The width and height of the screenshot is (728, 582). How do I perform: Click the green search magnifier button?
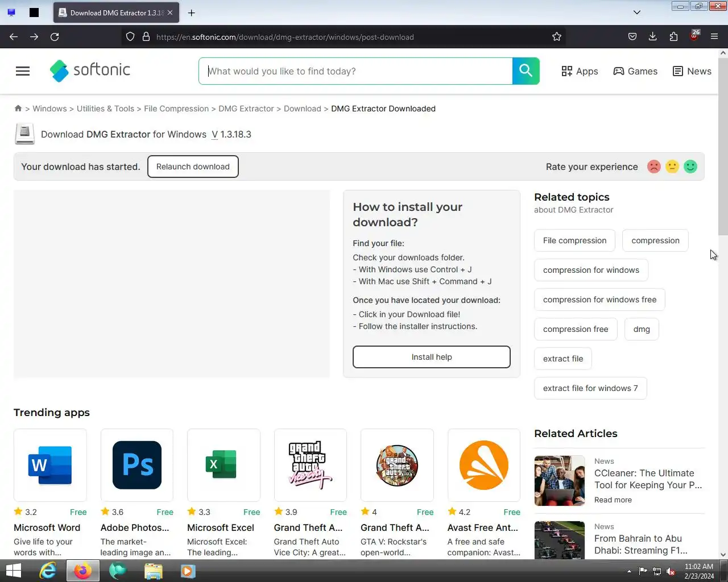526,71
